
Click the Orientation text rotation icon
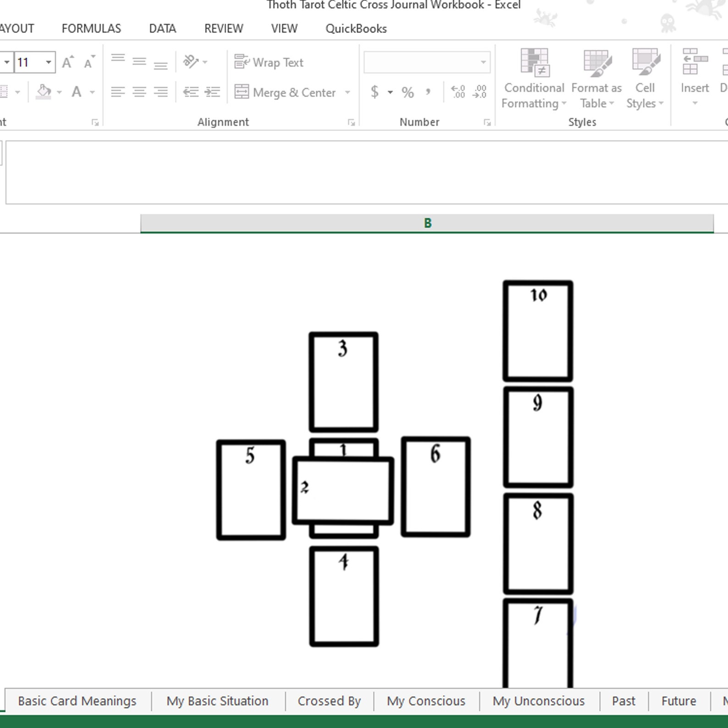pyautogui.click(x=191, y=61)
